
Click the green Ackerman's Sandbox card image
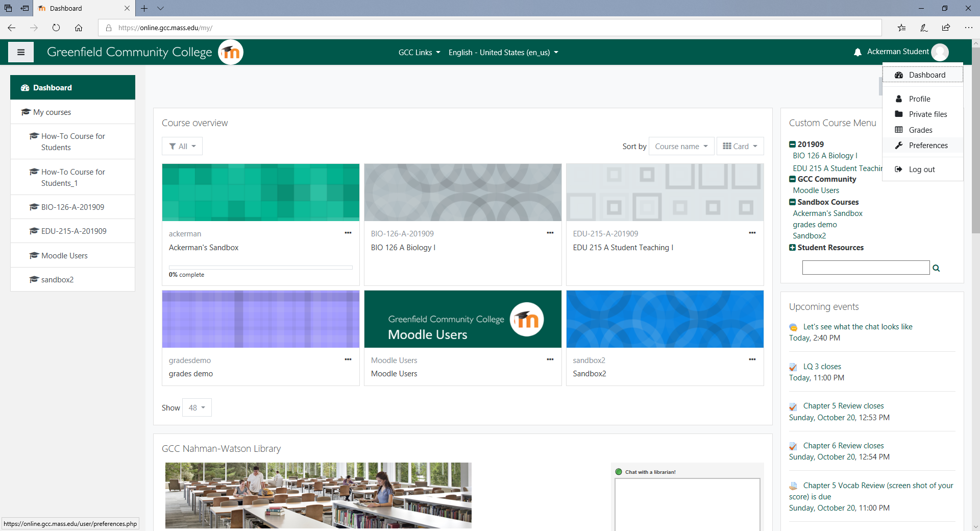261,192
